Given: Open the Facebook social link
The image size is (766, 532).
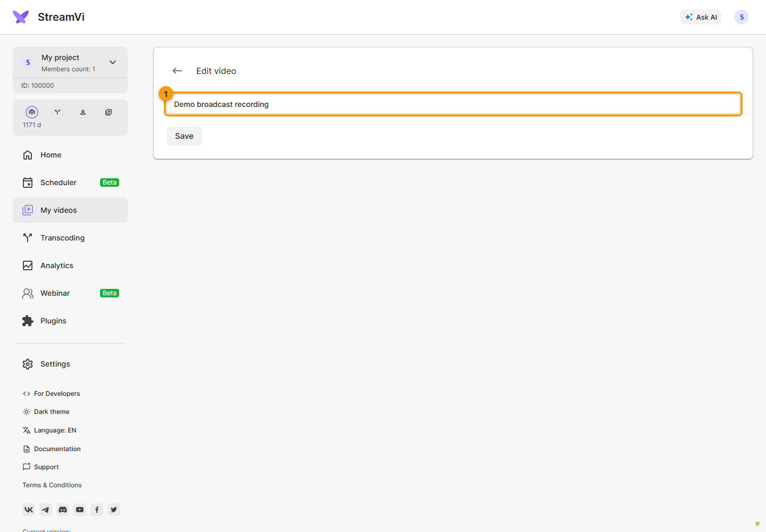Looking at the screenshot, I should (97, 510).
